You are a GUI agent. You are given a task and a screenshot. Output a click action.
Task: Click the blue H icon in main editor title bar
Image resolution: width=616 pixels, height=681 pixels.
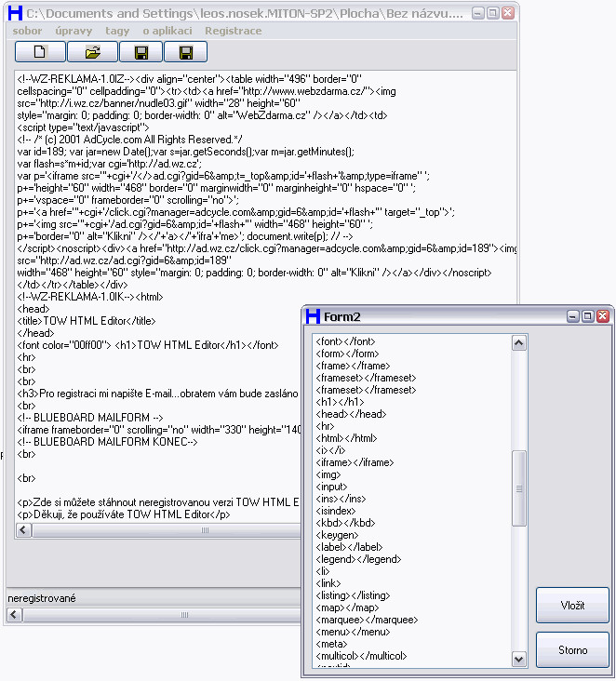click(15, 13)
